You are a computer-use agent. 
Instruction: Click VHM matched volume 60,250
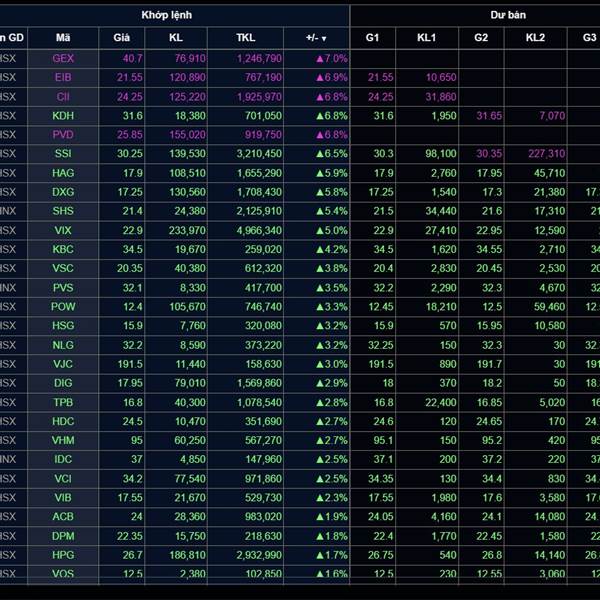coord(190,440)
